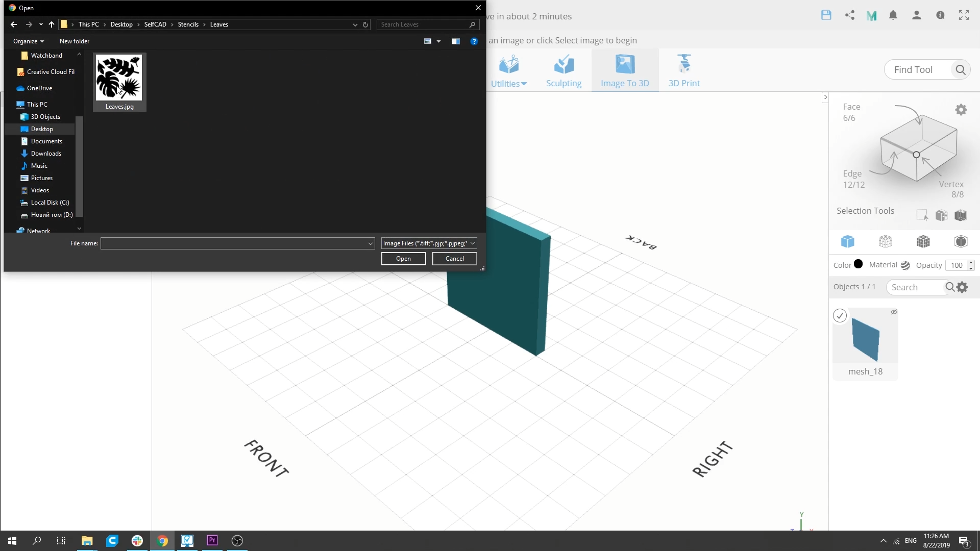This screenshot has height=551, width=980.
Task: Toggle the material paint bucket icon
Action: 906,264
